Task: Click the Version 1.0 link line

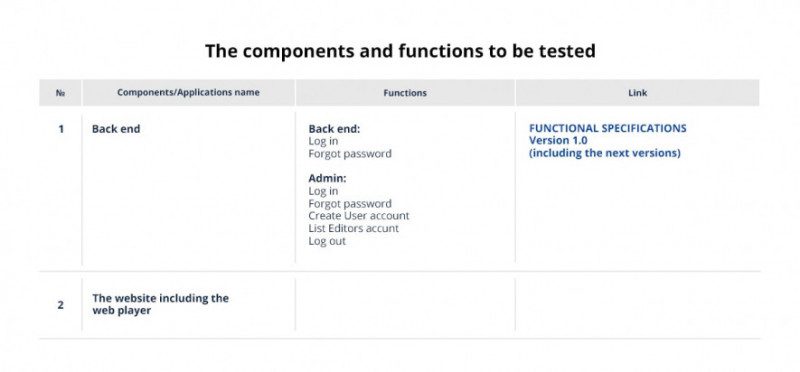Action: coord(558,140)
